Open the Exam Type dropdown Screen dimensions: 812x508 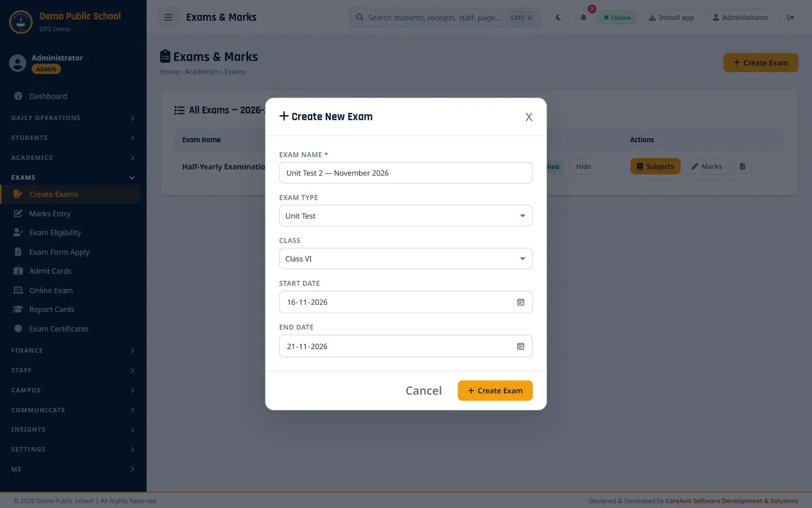[x=405, y=216]
